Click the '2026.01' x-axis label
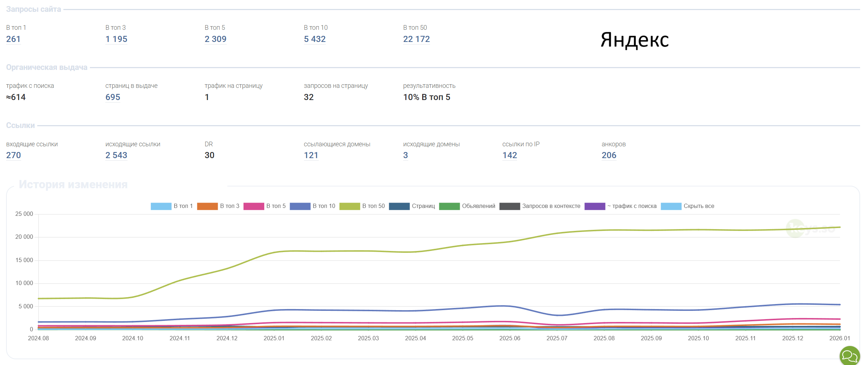 pos(840,338)
